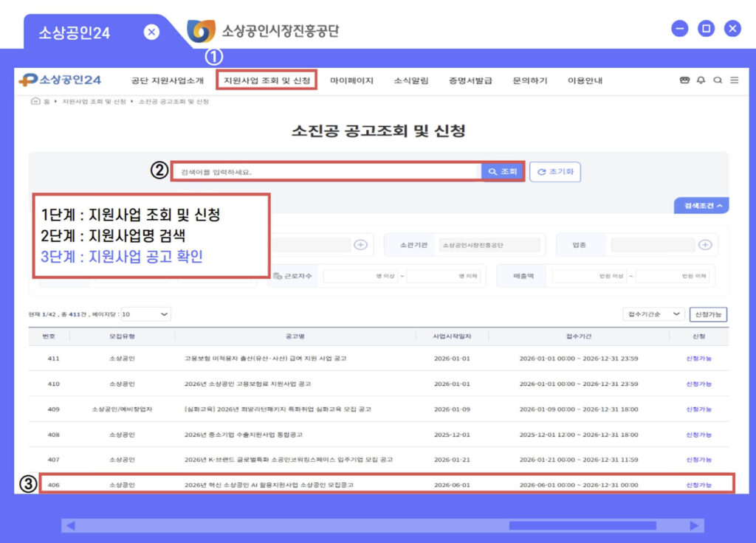Click the 매출액 minimum (만원 이상) field
756x543 pixels.
(x=589, y=276)
